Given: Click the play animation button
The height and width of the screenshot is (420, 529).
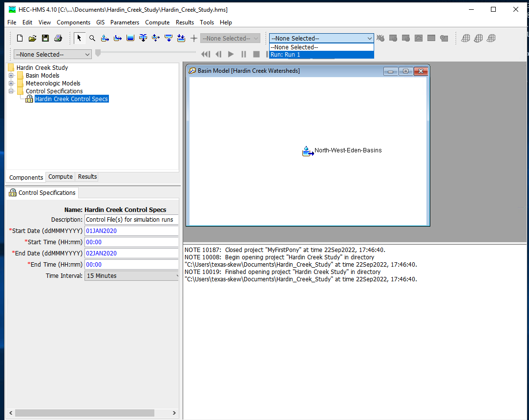Looking at the screenshot, I should (x=231, y=54).
